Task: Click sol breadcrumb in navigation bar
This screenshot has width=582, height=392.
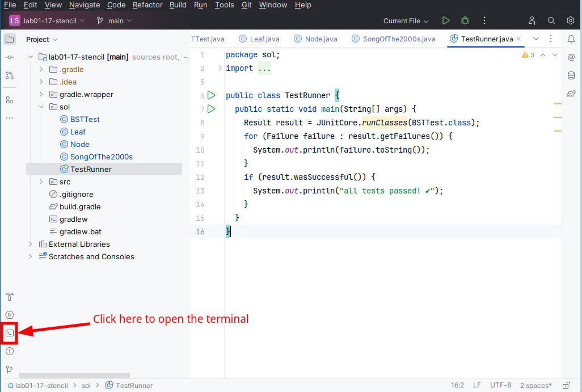Action: [x=86, y=386]
